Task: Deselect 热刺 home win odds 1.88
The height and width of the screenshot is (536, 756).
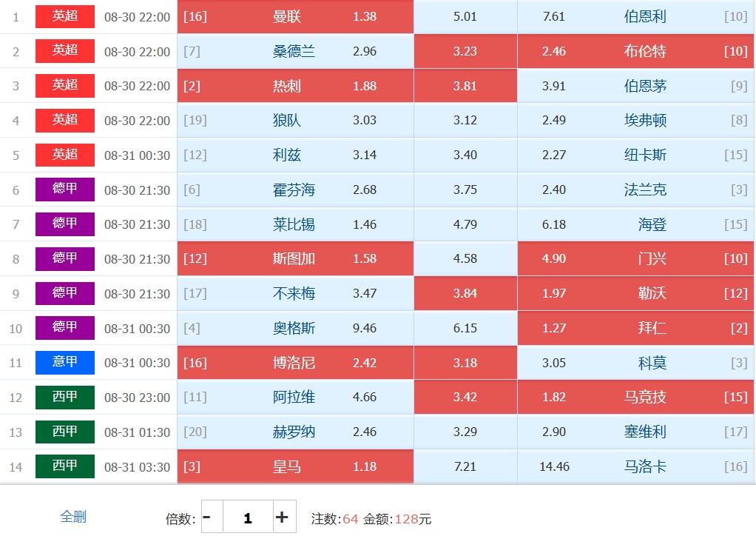Action: tap(295, 86)
